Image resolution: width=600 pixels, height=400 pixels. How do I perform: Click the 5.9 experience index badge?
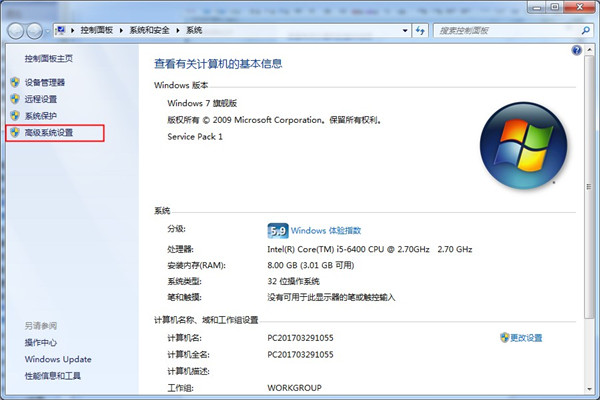pyautogui.click(x=278, y=231)
